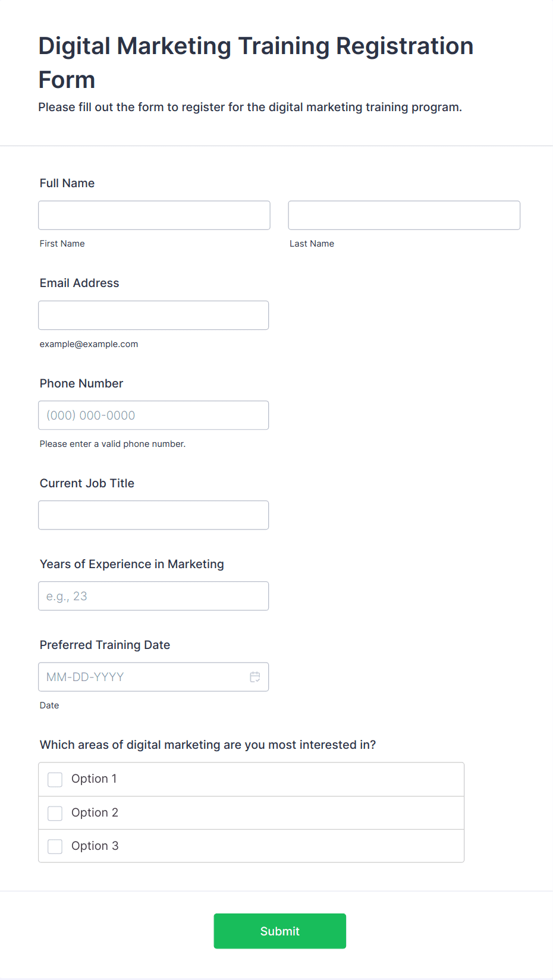Click the Full Name field label
This screenshot has width=553, height=980.
(x=67, y=183)
